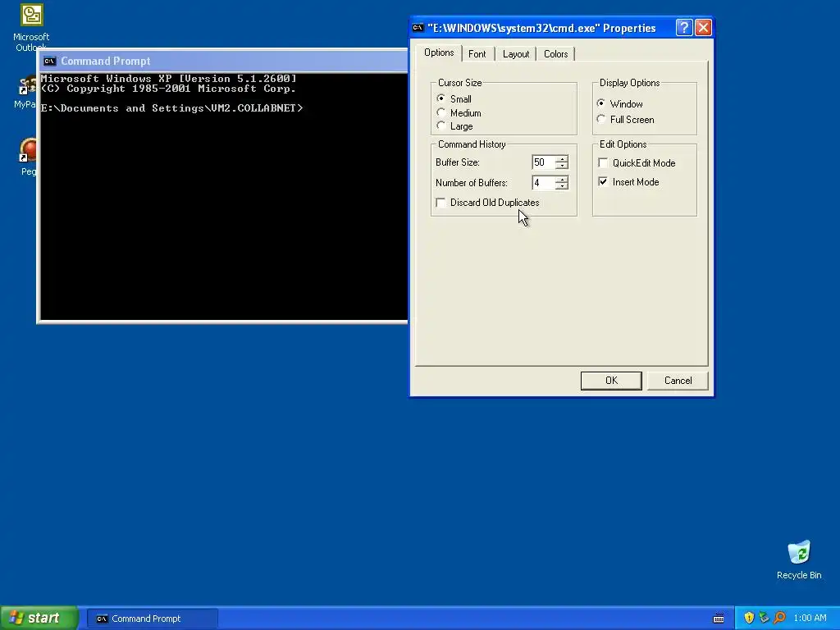The image size is (840, 630).
Task: Cancel the Properties dialog
Action: [x=678, y=381]
